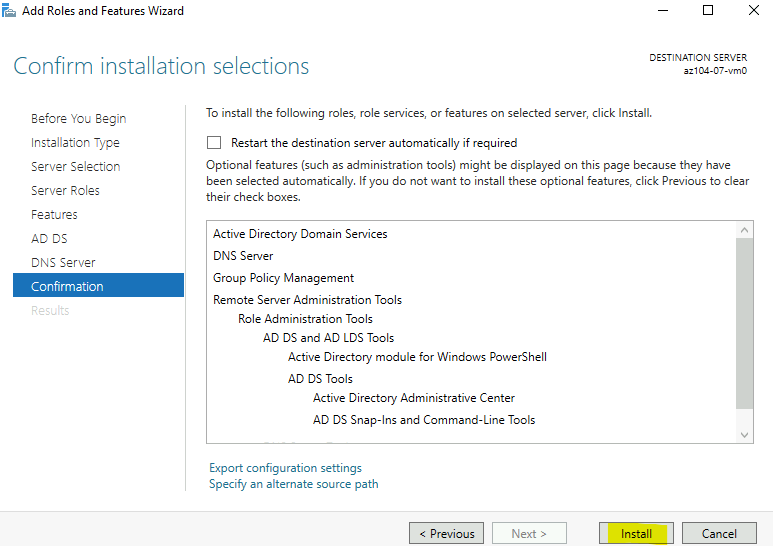Select the AD DS step
Screen dimensions: 773x546
(x=49, y=239)
